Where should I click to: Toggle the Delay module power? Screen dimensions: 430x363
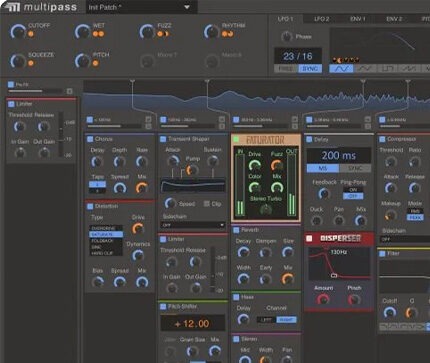click(309, 139)
